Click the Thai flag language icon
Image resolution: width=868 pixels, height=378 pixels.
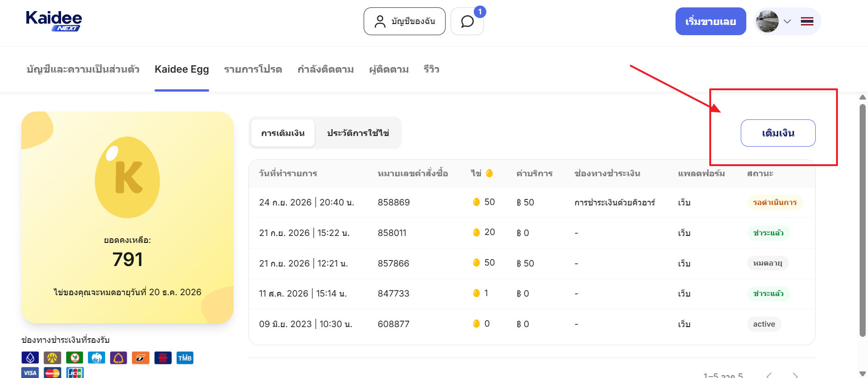(807, 21)
